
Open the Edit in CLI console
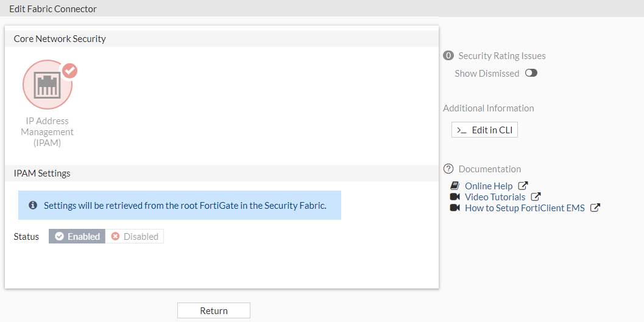pos(484,130)
